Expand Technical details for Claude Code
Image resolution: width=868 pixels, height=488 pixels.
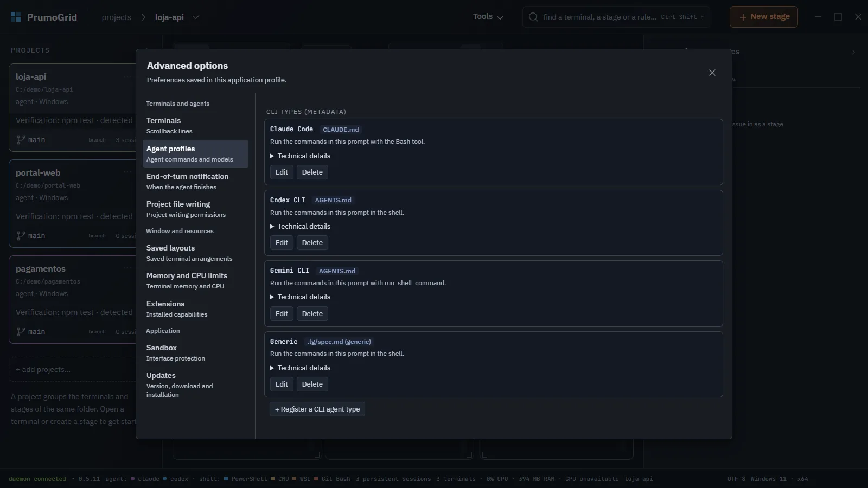(x=301, y=156)
